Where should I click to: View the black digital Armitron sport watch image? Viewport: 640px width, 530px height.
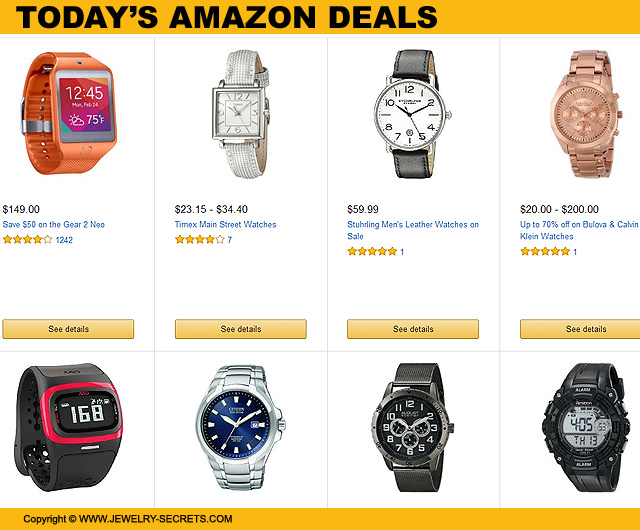click(585, 427)
